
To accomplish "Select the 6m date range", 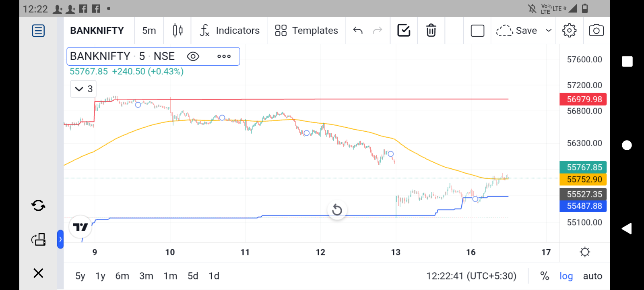I will click(x=122, y=276).
